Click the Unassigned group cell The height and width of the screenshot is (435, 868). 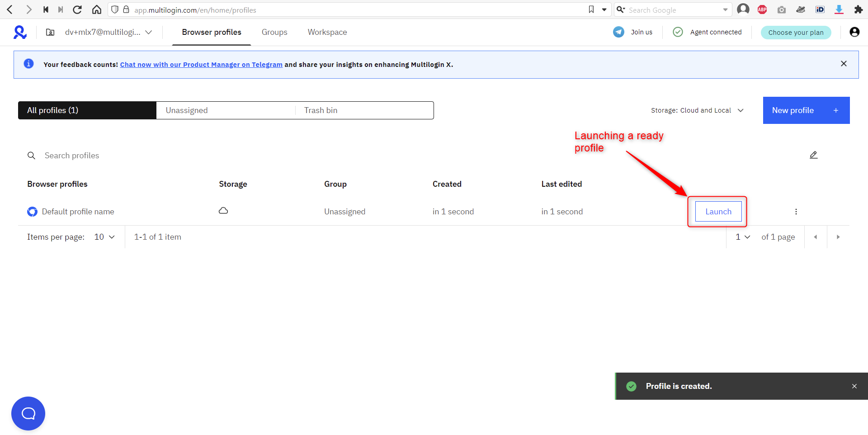[344, 212]
